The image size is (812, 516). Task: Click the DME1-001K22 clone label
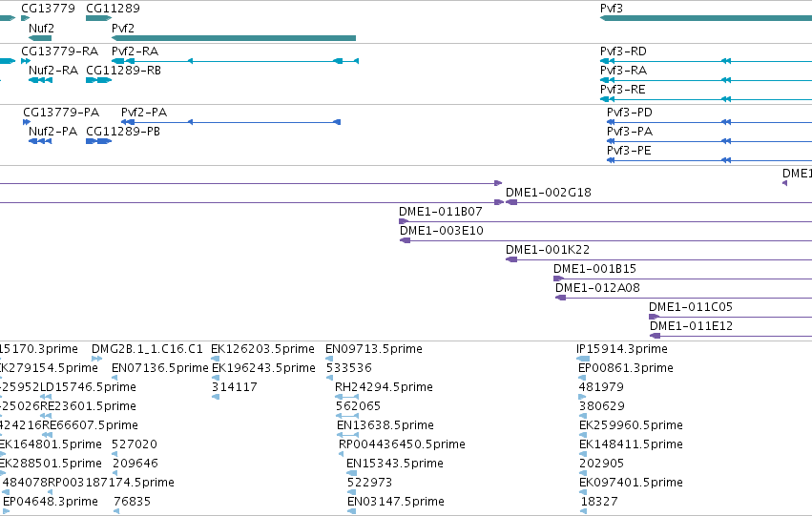(x=548, y=250)
